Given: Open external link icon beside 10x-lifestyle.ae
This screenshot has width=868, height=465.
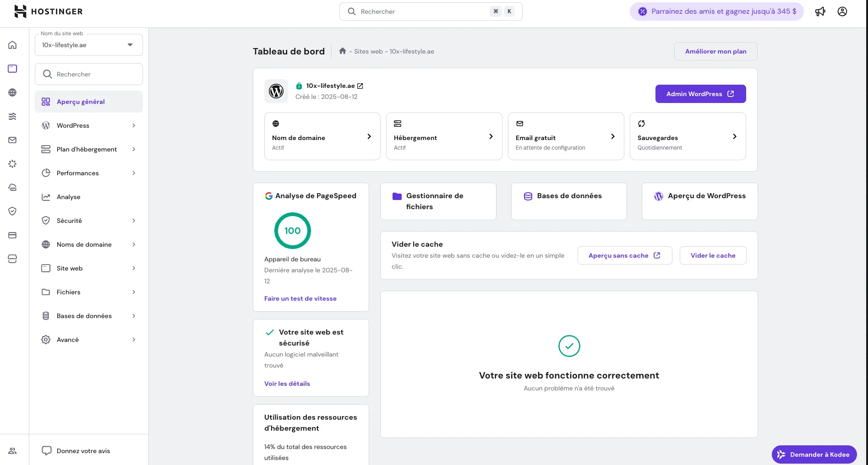Looking at the screenshot, I should click(360, 86).
